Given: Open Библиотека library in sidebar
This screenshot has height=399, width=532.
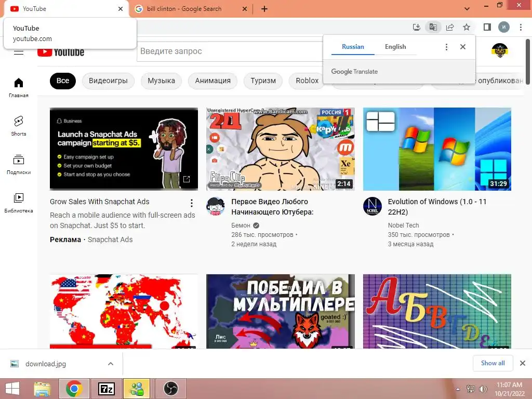Looking at the screenshot, I should pos(19,203).
